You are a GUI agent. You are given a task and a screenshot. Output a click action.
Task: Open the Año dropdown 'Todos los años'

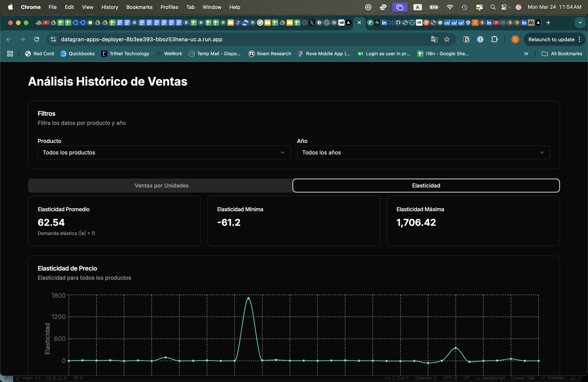click(x=423, y=152)
